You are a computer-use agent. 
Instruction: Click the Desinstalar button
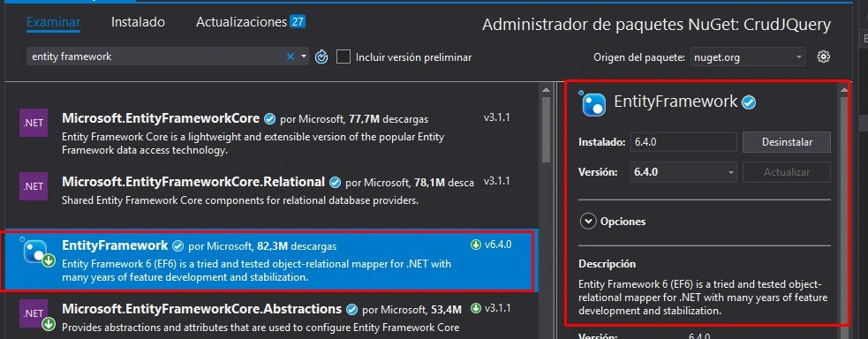click(787, 142)
